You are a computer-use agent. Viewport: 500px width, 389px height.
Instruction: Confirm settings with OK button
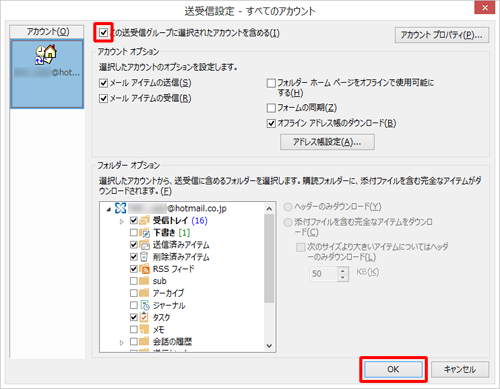[393, 369]
